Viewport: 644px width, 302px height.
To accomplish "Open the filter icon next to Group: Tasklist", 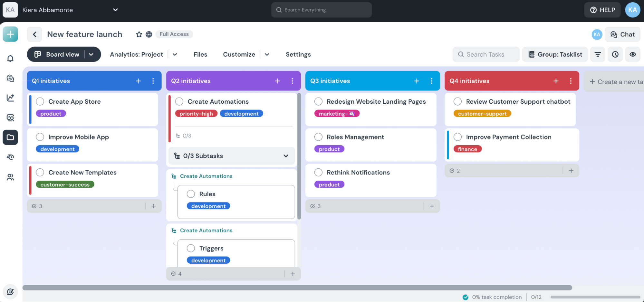I will coord(598,54).
